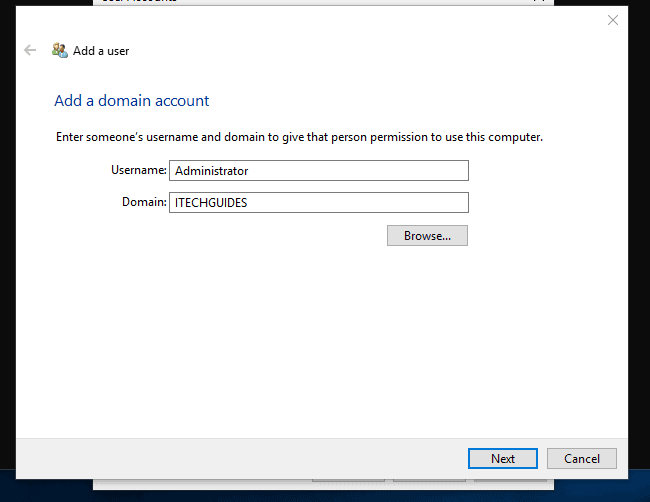Click the gray footer area left of Next
The width and height of the screenshot is (650, 502).
pyautogui.click(x=240, y=459)
